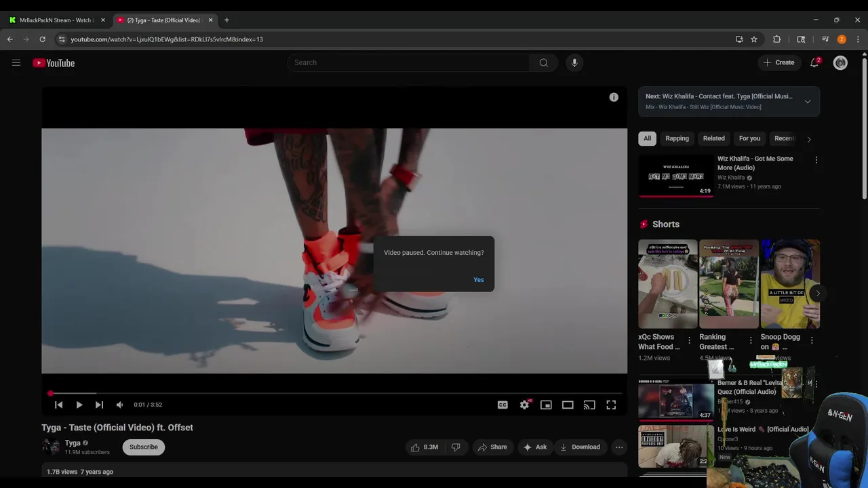Select the Related filter chip

coord(713,138)
